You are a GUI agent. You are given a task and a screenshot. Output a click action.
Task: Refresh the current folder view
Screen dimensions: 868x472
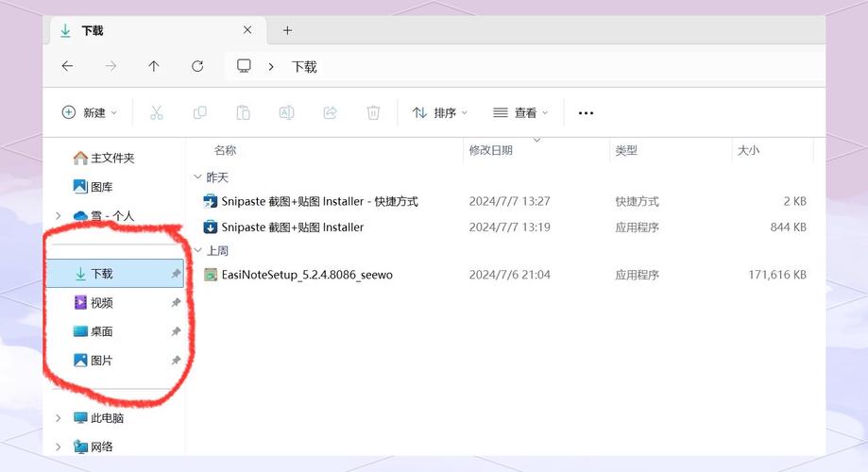point(197,66)
